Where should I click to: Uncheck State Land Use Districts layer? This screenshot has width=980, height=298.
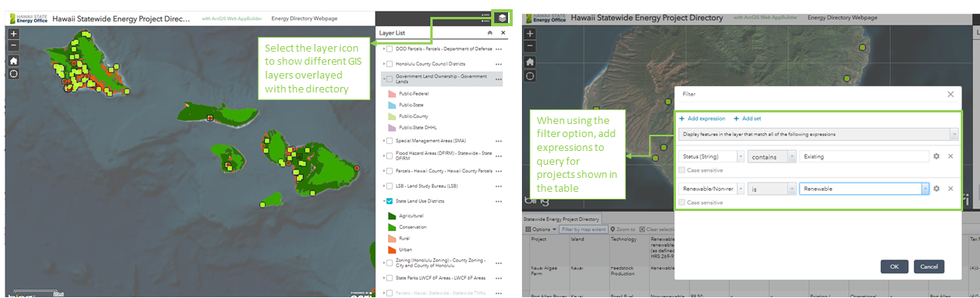pos(390,201)
